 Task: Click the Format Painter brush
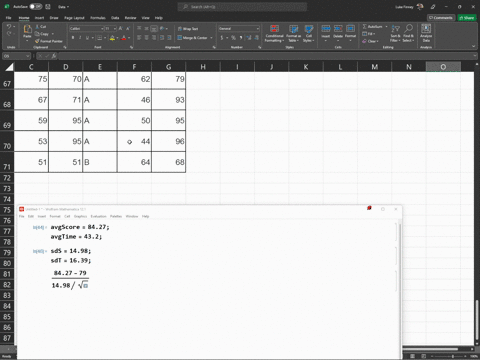[x=37, y=41]
